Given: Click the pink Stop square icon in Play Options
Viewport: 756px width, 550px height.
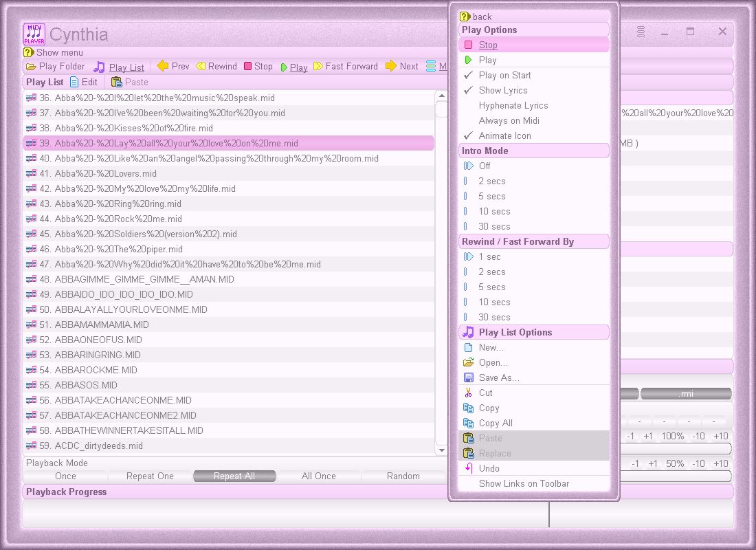Looking at the screenshot, I should [x=468, y=45].
